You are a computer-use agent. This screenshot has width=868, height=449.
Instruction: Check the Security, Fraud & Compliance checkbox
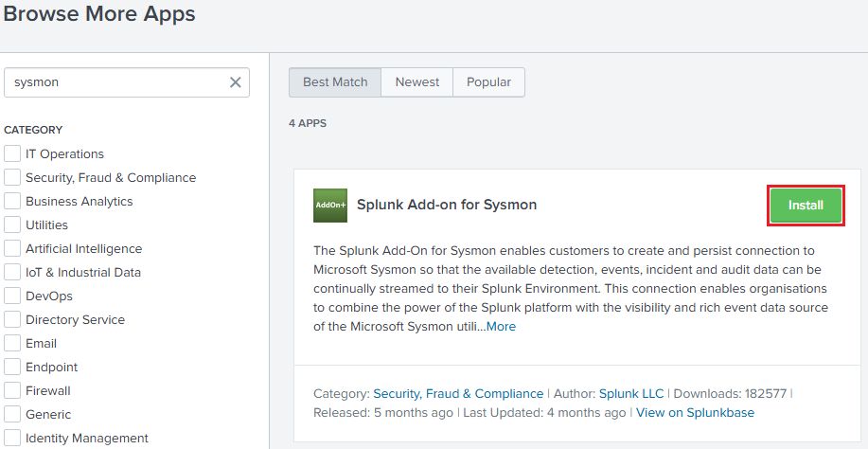point(12,177)
